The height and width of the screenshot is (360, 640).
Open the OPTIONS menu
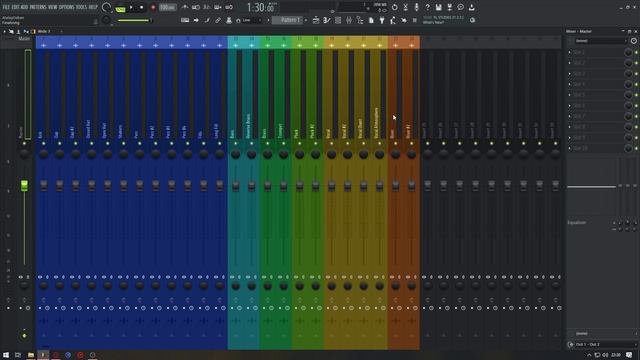point(67,7)
